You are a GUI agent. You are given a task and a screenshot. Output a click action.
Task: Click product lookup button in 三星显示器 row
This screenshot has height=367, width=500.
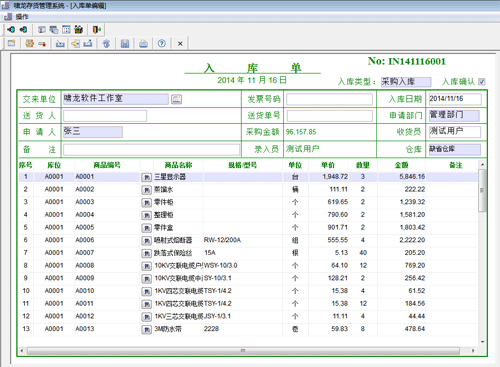point(146,177)
